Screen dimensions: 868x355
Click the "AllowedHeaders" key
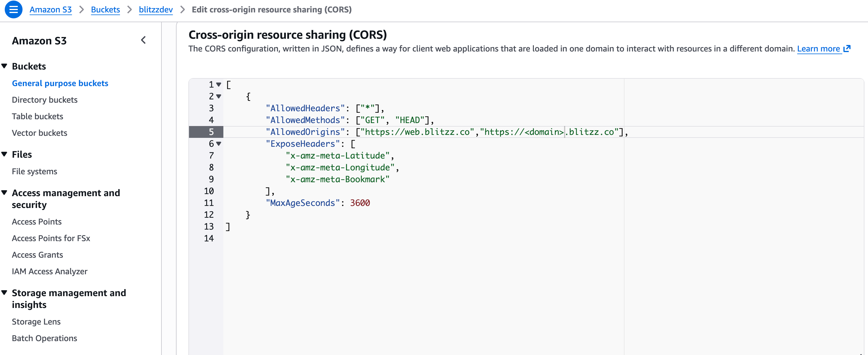tap(305, 108)
